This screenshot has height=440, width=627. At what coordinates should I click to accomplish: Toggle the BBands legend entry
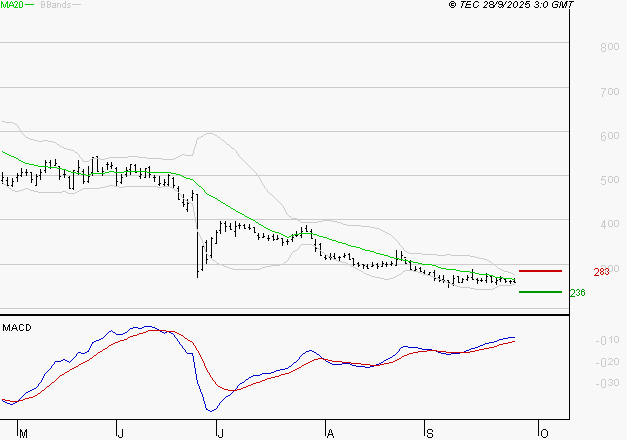tap(54, 5)
